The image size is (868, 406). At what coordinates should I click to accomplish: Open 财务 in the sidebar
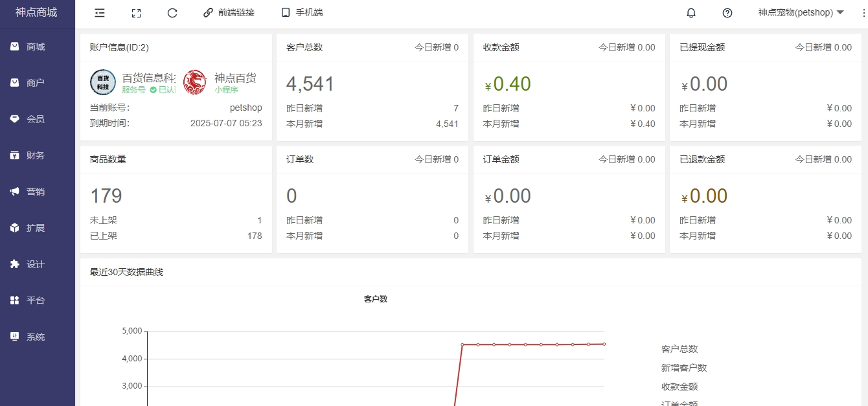click(38, 155)
